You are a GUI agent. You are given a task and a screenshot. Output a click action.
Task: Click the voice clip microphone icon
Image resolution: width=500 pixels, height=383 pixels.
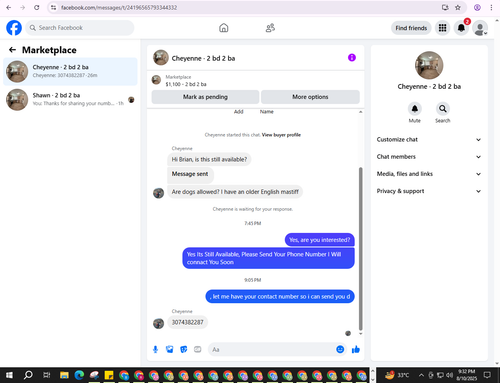click(155, 349)
